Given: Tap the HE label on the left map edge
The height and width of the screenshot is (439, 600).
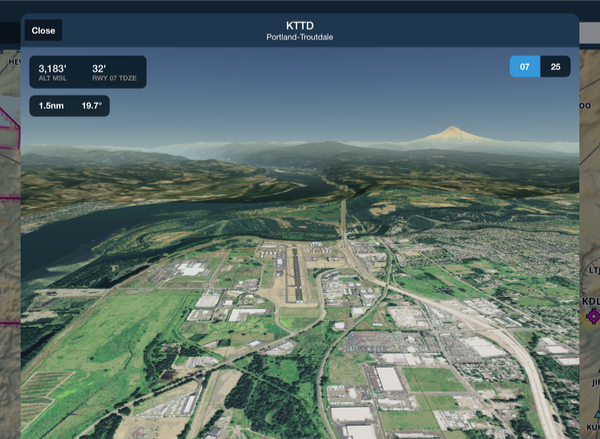Looking at the screenshot, I should pyautogui.click(x=12, y=62).
